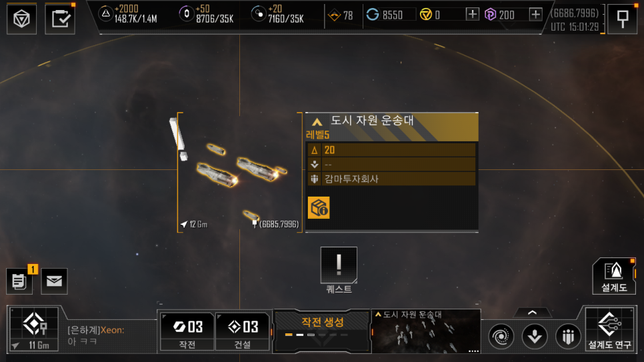Open 설계도 연구 blueprint research
The image size is (644, 362).
[610, 329]
